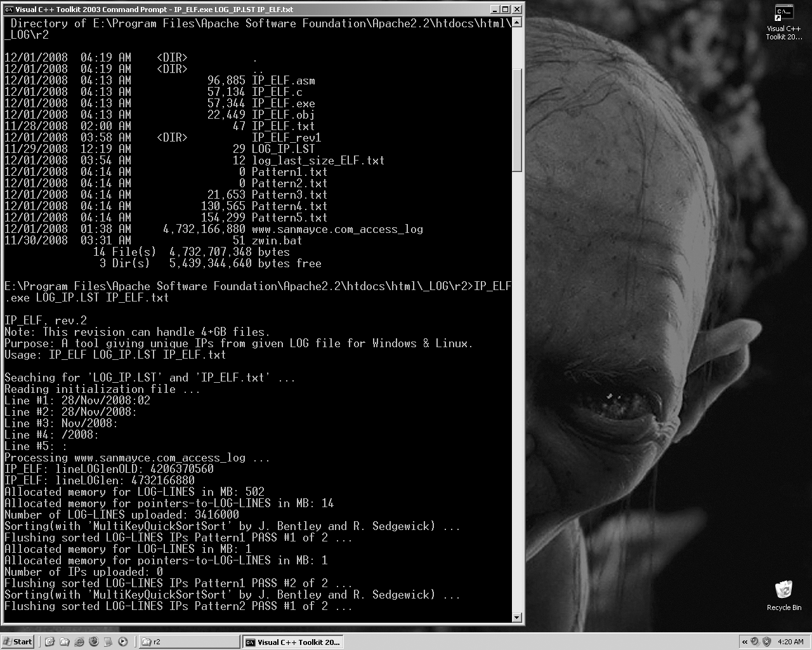Click 'LOG_IP.LST' in directory listing
Viewport: 812px width, 650px height.
point(284,149)
